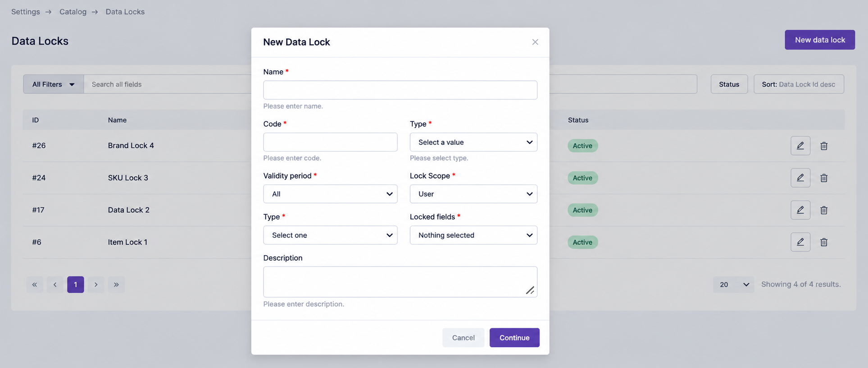The height and width of the screenshot is (368, 868).
Task: Delete the Data Lock 2 row
Action: coord(824,210)
